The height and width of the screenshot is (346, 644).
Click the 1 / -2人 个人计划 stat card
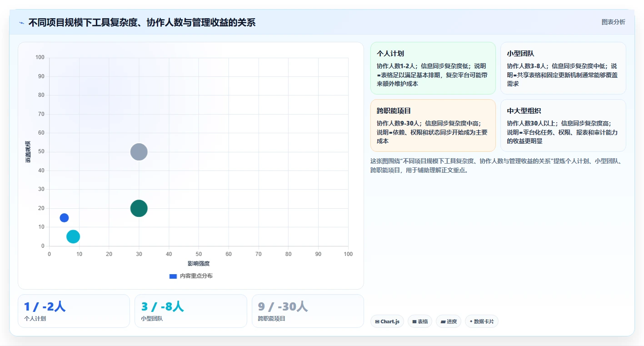[x=74, y=311]
